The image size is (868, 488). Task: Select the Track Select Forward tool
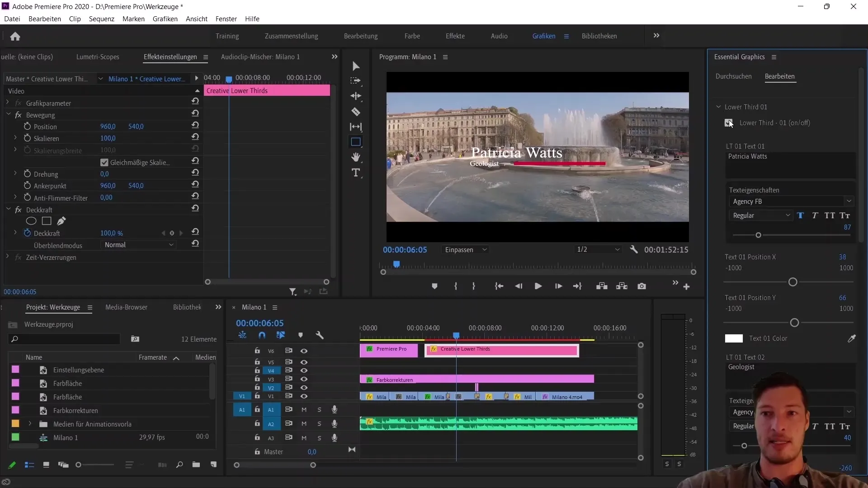click(x=356, y=81)
